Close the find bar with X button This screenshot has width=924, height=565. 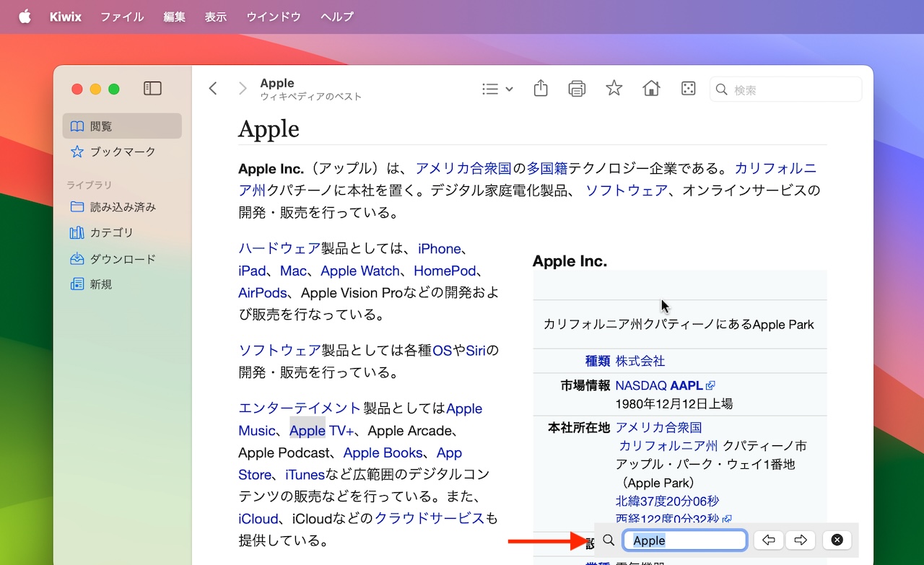tap(837, 540)
